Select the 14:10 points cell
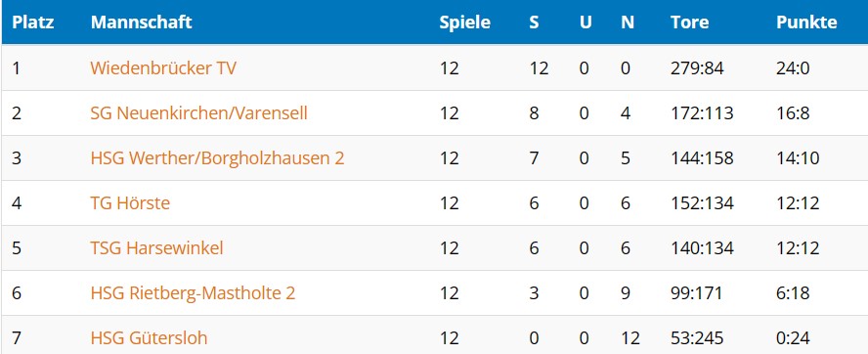The height and width of the screenshot is (354, 868). [798, 158]
